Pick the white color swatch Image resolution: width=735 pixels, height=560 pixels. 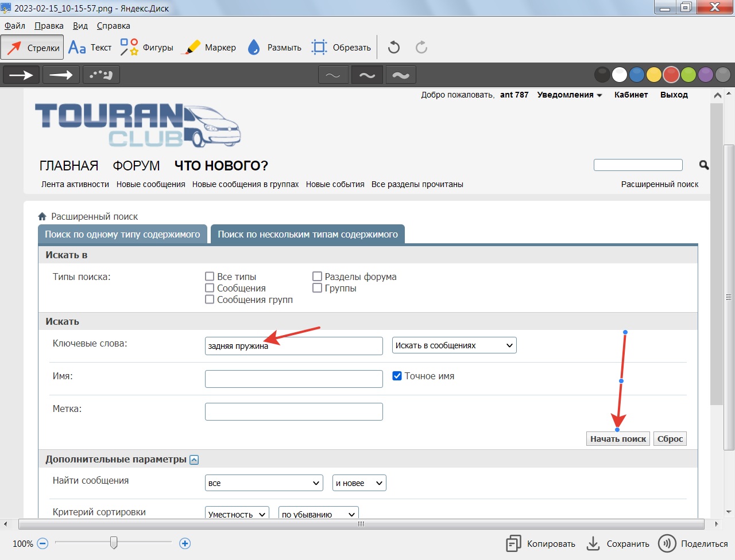pyautogui.click(x=620, y=75)
